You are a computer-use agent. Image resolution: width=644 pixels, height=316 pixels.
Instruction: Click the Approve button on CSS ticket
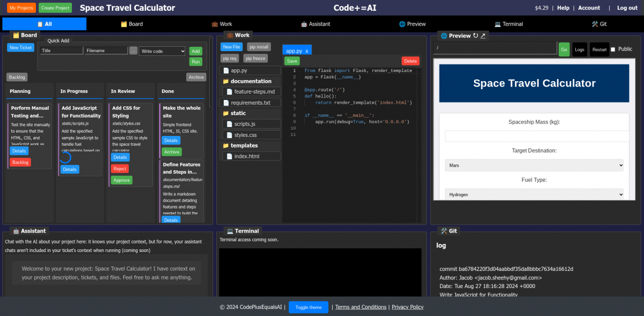(x=122, y=180)
